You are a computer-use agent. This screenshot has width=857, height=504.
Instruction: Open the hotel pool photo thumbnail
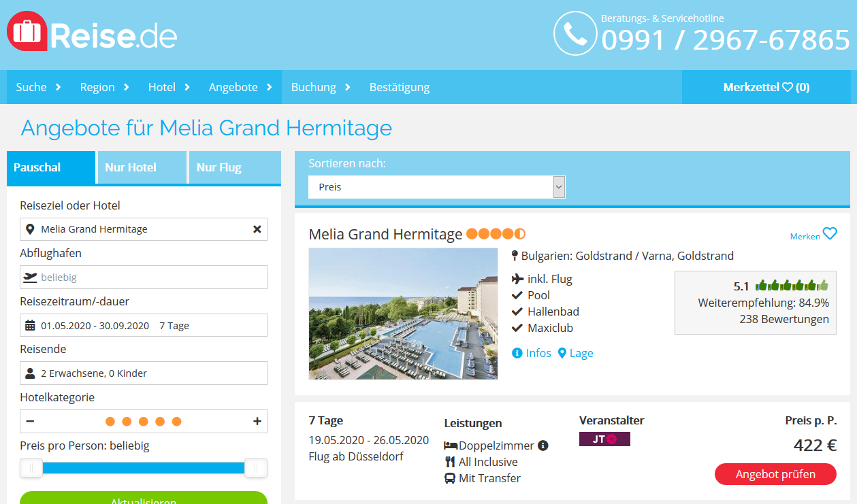click(x=403, y=314)
